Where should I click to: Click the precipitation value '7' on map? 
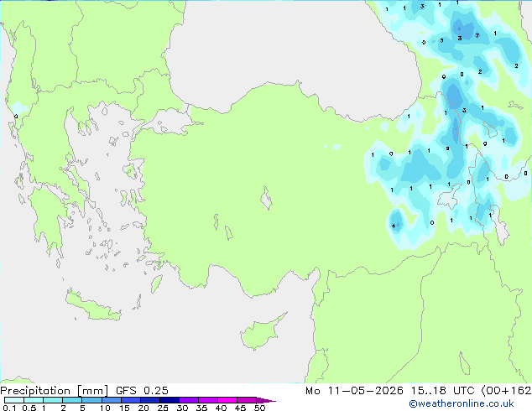pos(477,35)
